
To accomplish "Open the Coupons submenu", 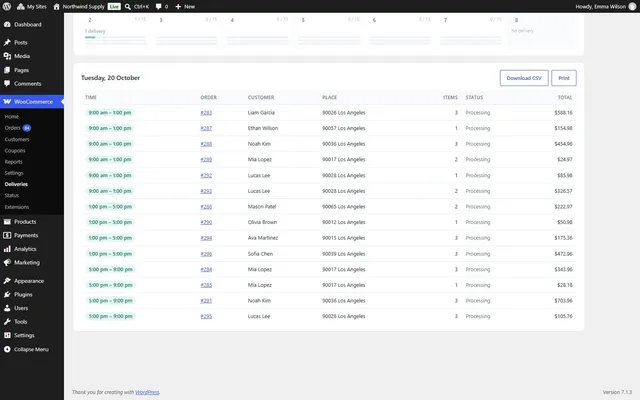I will (x=15, y=151).
